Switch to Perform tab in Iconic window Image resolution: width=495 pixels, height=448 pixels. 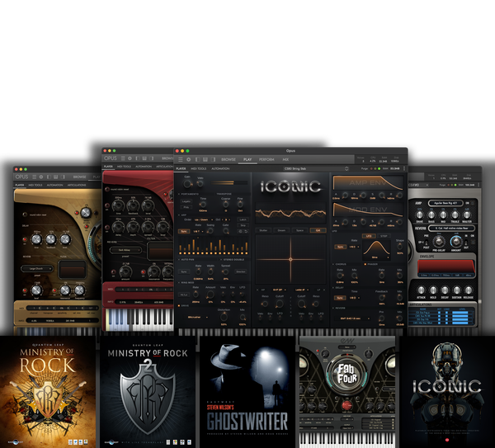pos(266,160)
